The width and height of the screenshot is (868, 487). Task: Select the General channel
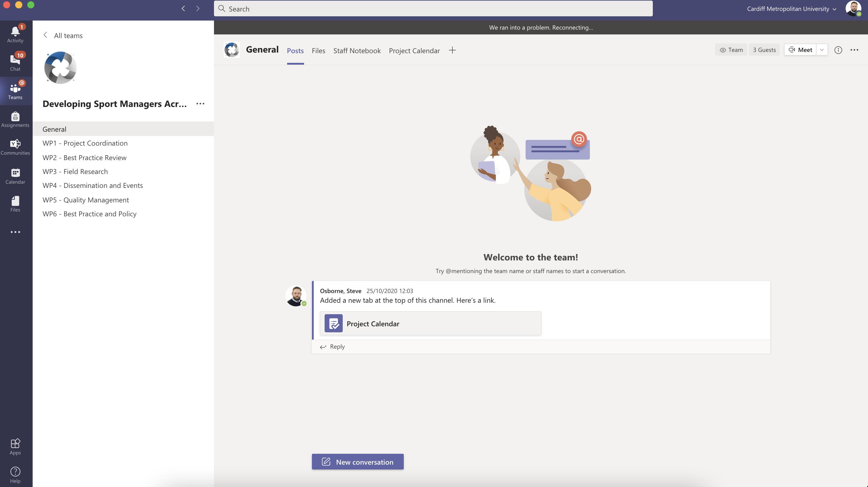tap(123, 129)
